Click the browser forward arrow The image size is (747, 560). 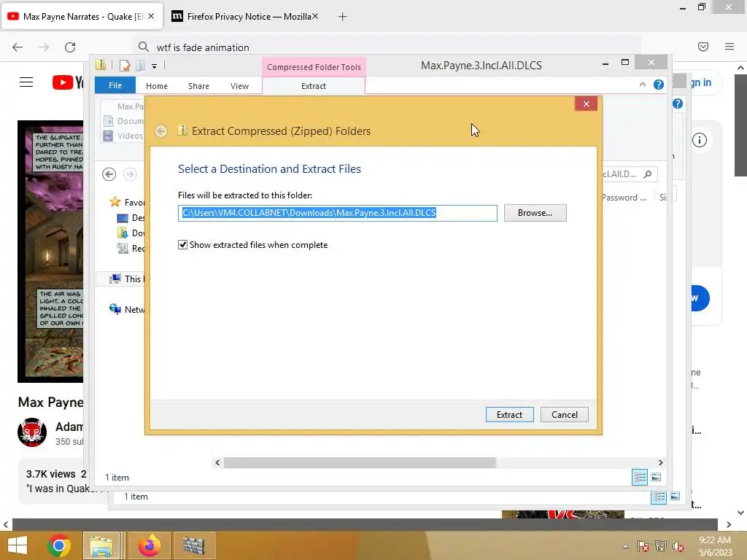pos(44,47)
